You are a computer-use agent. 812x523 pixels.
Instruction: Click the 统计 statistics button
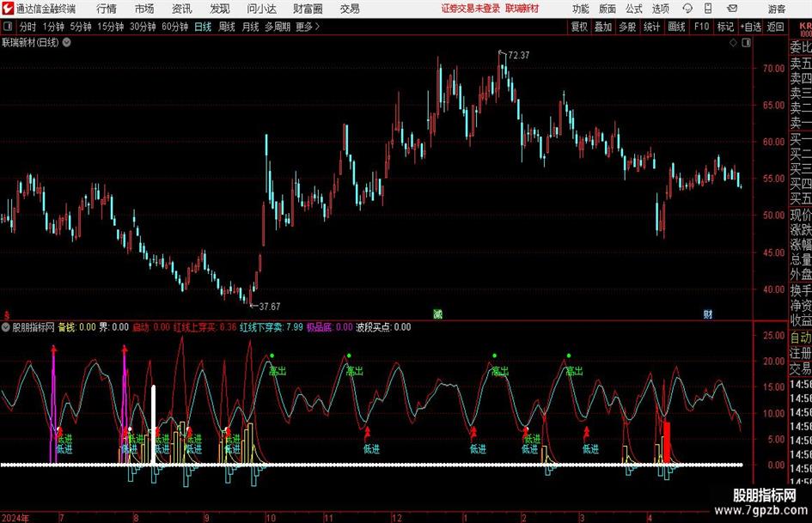[x=651, y=27]
